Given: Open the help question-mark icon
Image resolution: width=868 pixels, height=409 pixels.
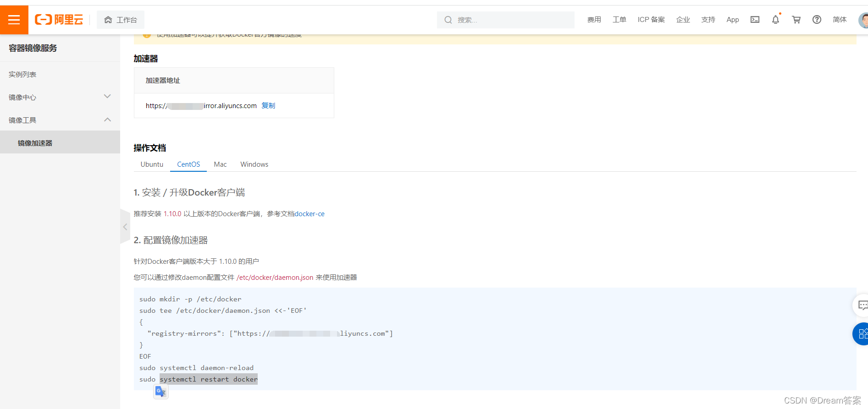Looking at the screenshot, I should [x=817, y=20].
